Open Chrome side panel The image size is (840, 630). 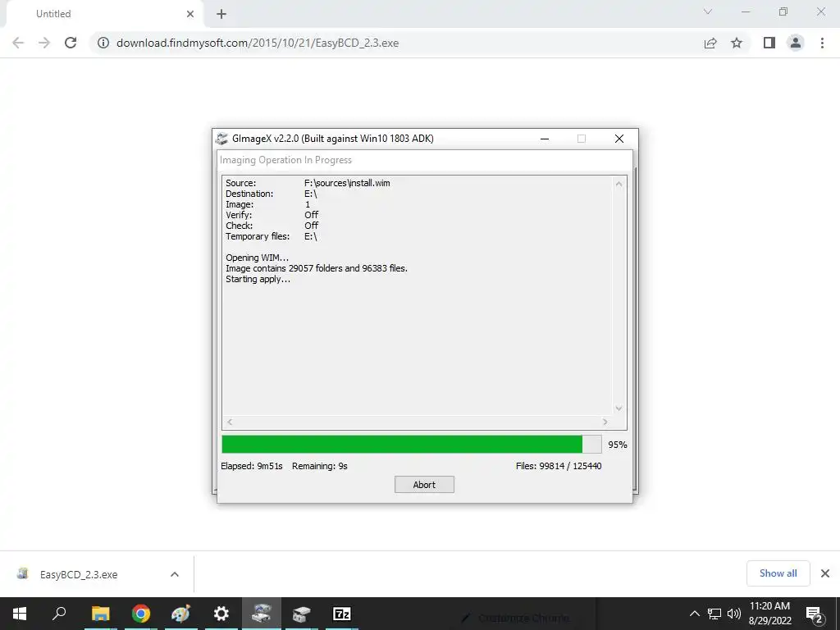(769, 43)
